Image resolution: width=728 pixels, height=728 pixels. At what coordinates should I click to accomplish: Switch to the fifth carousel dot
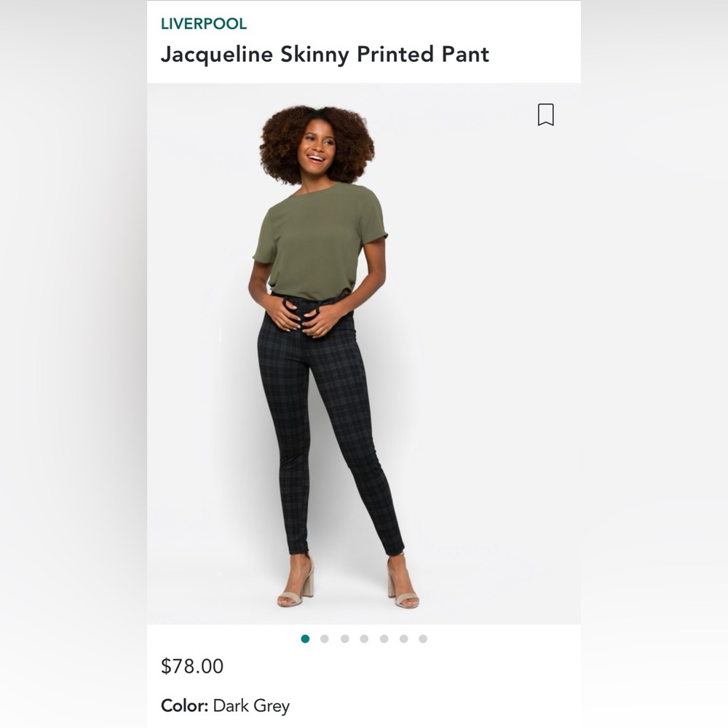click(x=384, y=638)
